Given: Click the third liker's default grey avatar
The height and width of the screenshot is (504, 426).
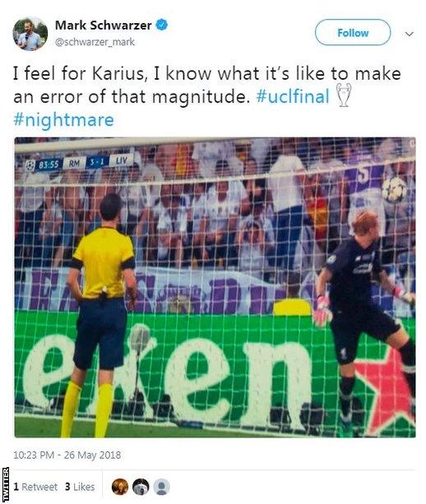Looking at the screenshot, I should [161, 487].
